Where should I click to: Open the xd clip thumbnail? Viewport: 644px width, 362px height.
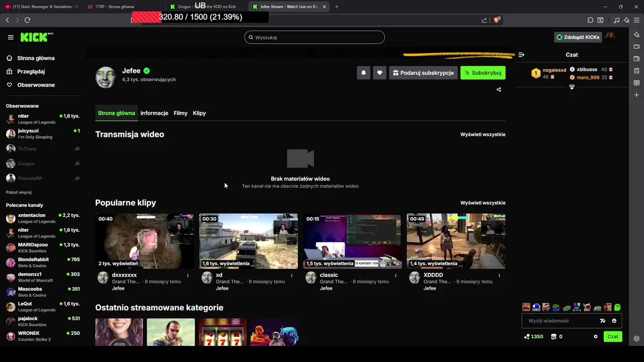coord(249,241)
